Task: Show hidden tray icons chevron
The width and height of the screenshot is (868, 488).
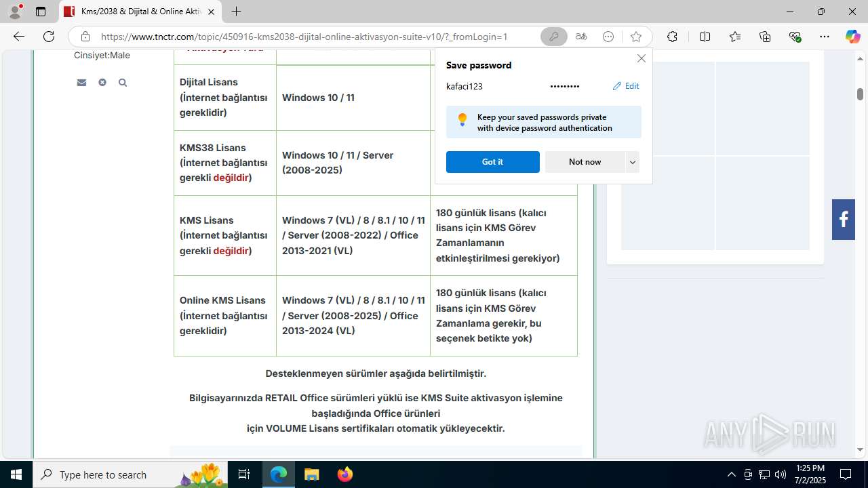Action: [731, 474]
